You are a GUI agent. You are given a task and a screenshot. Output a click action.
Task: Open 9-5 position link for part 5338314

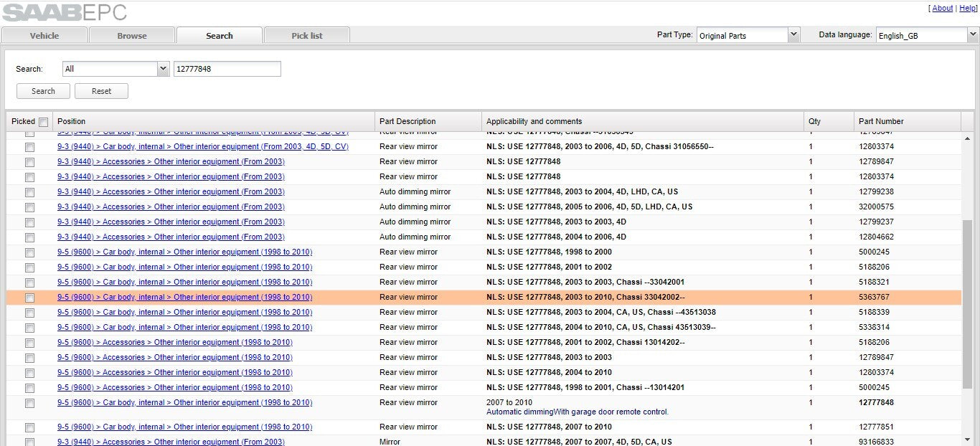(x=184, y=327)
